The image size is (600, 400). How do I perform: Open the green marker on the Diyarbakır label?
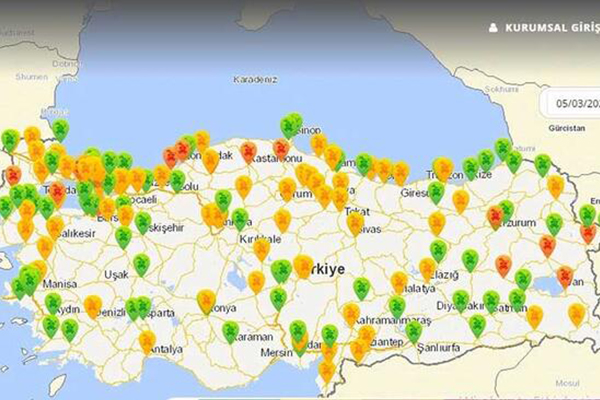(x=461, y=301)
